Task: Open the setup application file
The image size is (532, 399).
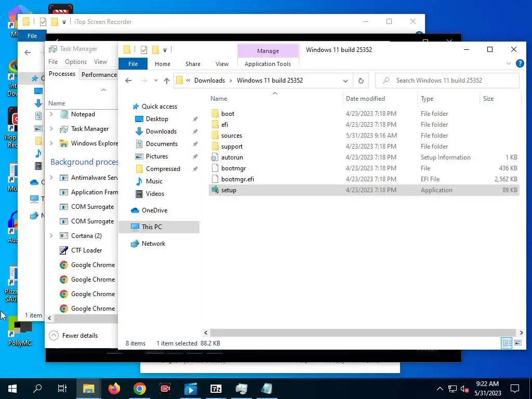Action: pyautogui.click(x=229, y=190)
